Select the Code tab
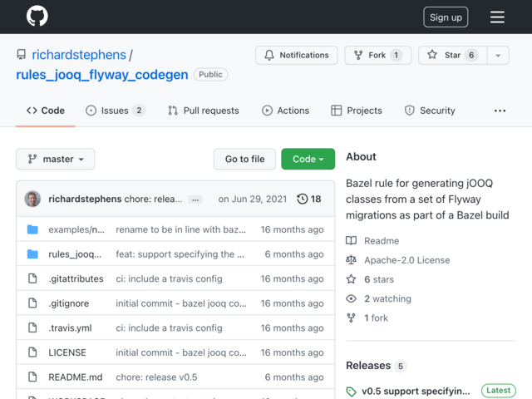The image size is (532, 399). click(46, 111)
